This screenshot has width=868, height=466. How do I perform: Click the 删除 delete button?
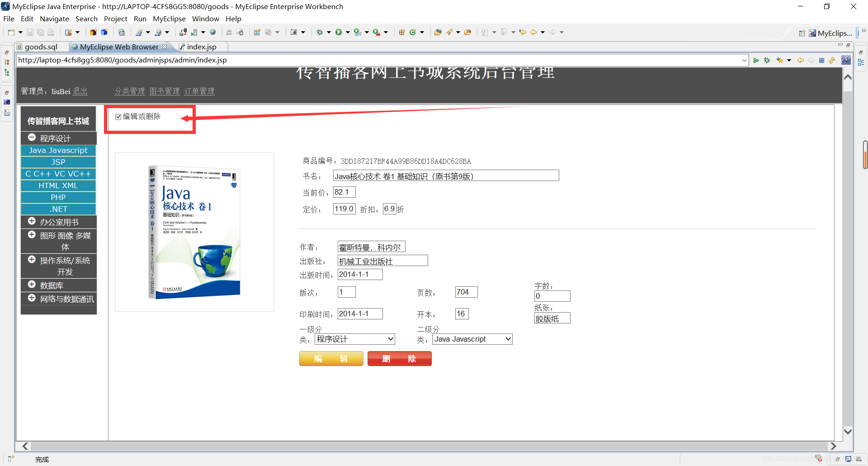399,358
